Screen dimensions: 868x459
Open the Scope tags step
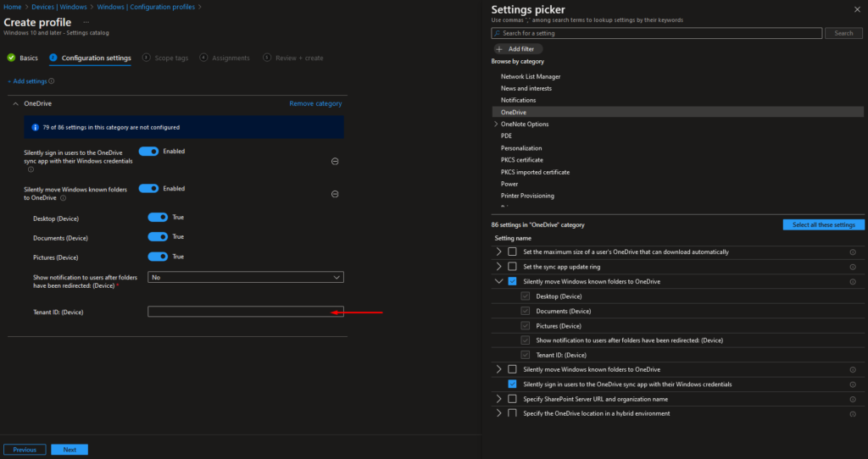pos(165,58)
